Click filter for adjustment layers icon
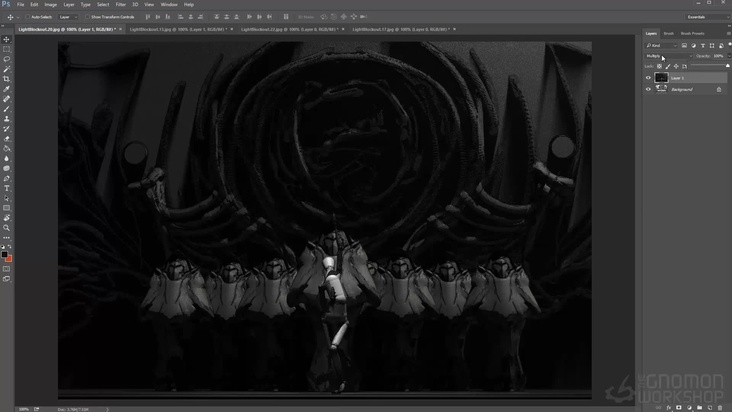 tap(693, 46)
